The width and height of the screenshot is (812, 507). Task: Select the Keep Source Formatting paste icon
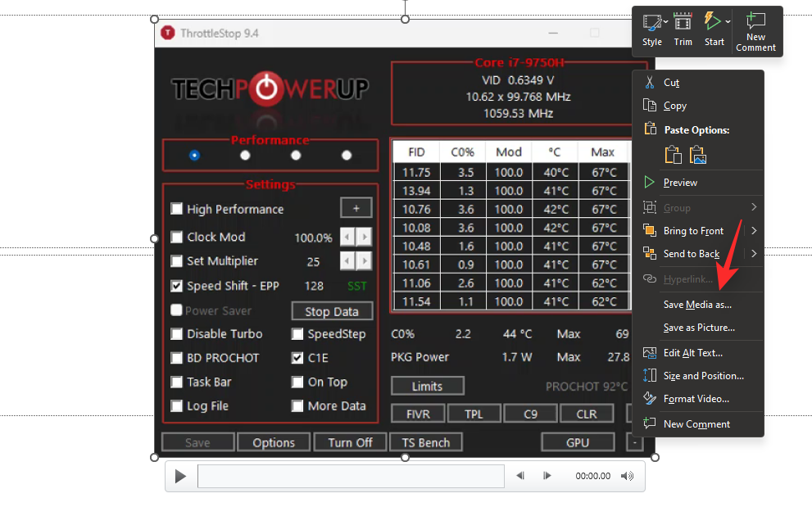tap(673, 154)
